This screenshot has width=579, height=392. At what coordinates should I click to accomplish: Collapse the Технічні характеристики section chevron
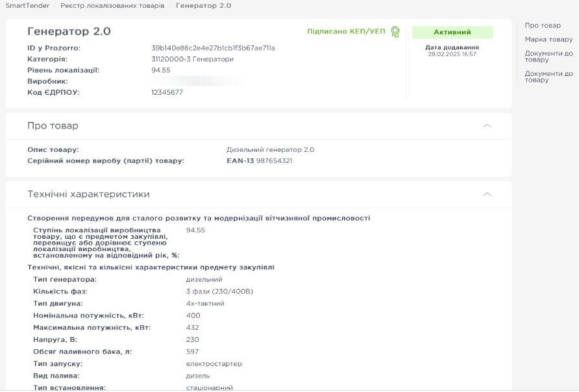(487, 194)
